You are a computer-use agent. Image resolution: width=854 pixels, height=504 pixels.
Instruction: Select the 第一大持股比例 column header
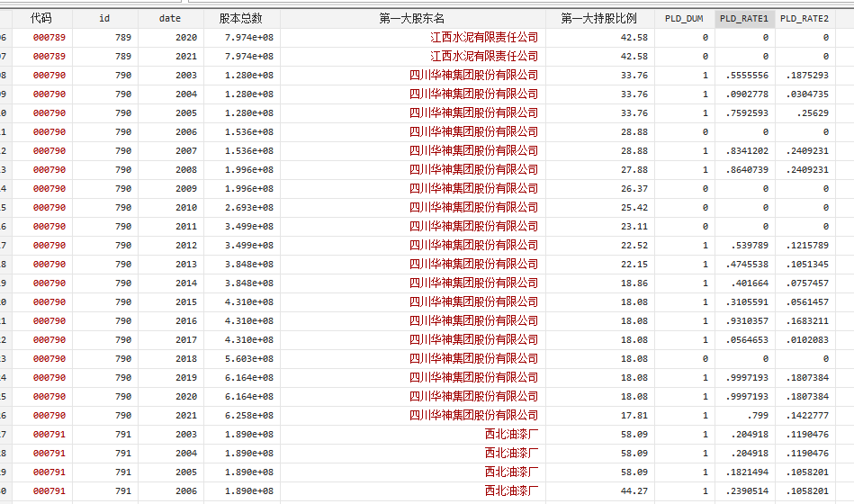coord(598,18)
